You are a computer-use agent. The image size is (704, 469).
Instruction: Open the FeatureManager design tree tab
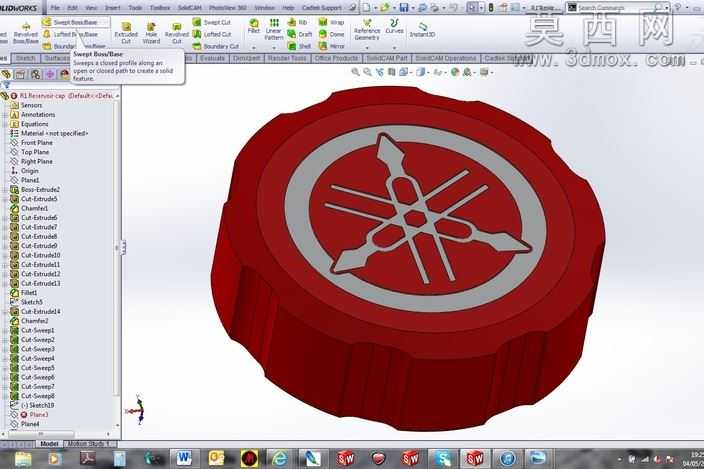tap(6, 74)
